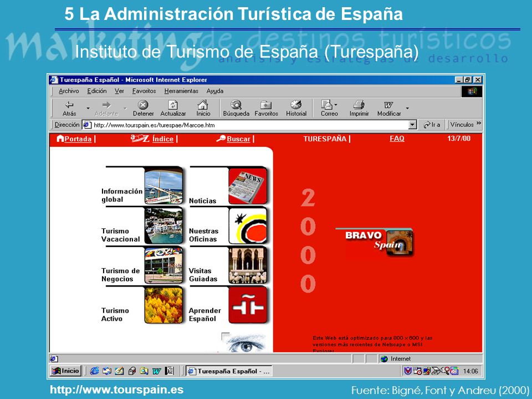
Task: Click the Modificar edit icon
Action: (x=388, y=105)
